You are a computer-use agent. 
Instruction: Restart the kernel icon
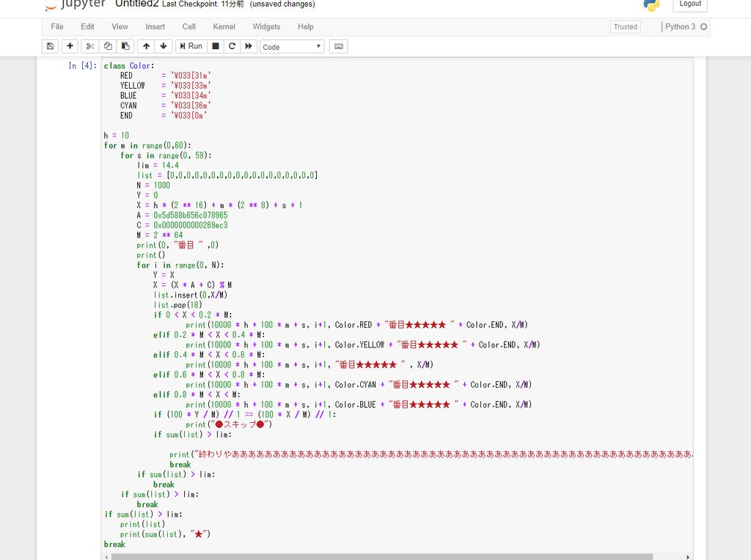click(232, 46)
